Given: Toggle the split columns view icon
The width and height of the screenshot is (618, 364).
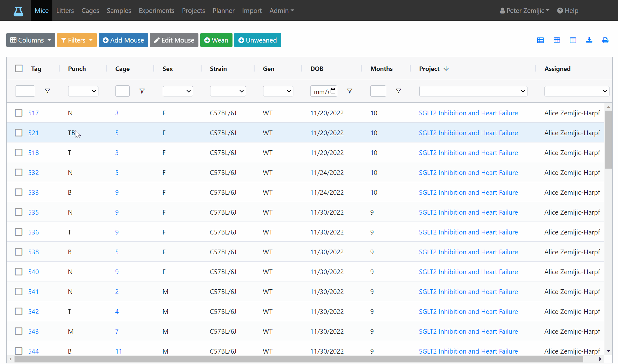Looking at the screenshot, I should [573, 40].
